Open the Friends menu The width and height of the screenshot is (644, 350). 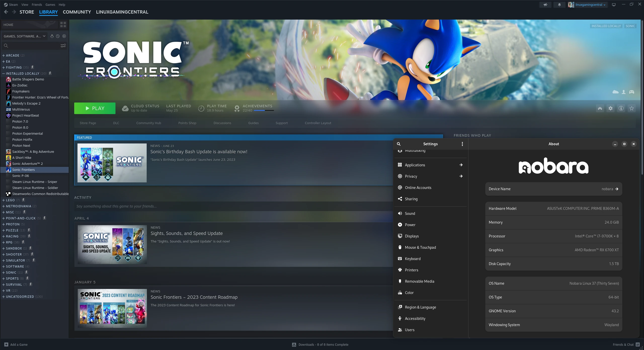click(x=37, y=5)
